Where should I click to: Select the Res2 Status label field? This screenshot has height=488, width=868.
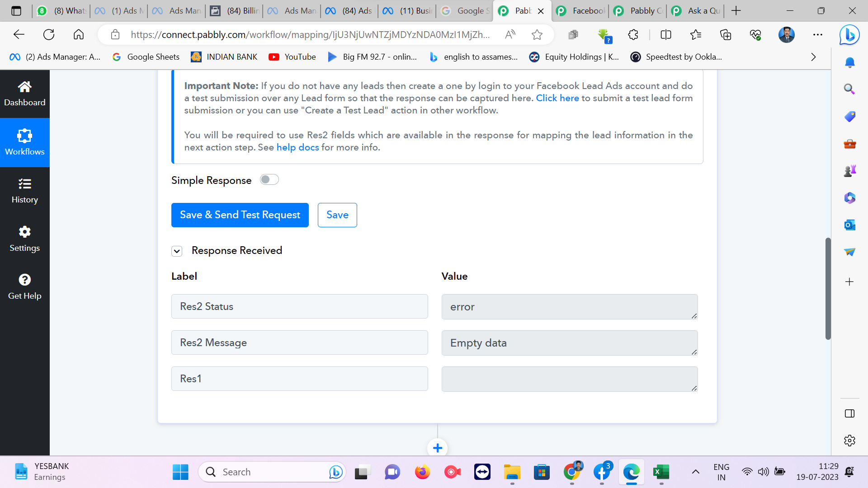coord(300,306)
